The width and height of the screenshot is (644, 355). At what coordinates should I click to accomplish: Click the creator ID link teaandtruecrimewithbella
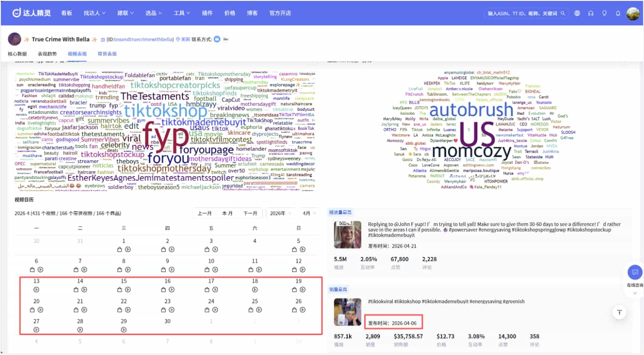(143, 40)
